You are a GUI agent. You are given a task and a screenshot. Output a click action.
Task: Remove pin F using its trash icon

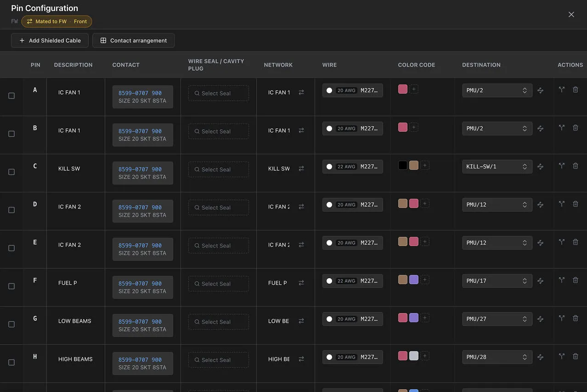click(x=575, y=280)
